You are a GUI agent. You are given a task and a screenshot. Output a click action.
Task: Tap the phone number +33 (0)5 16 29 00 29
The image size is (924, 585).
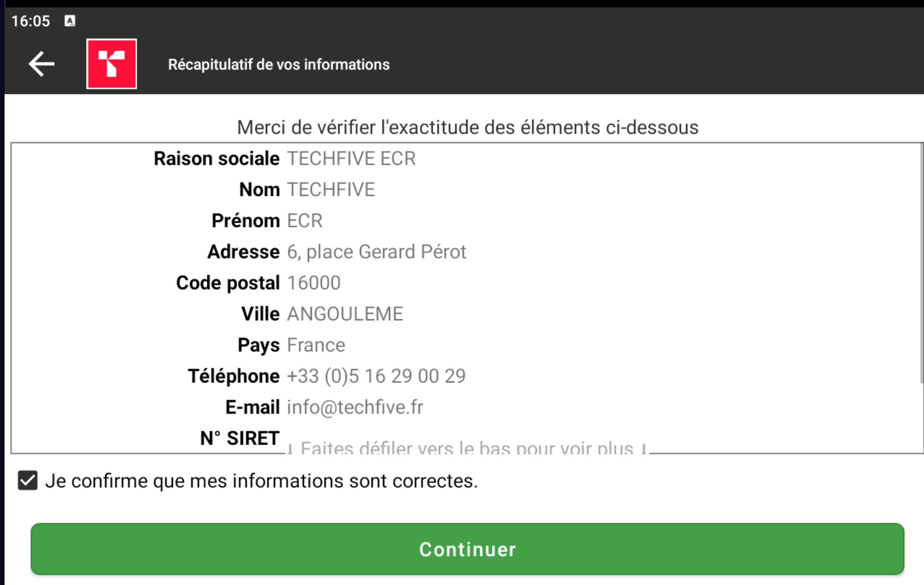[x=376, y=376]
